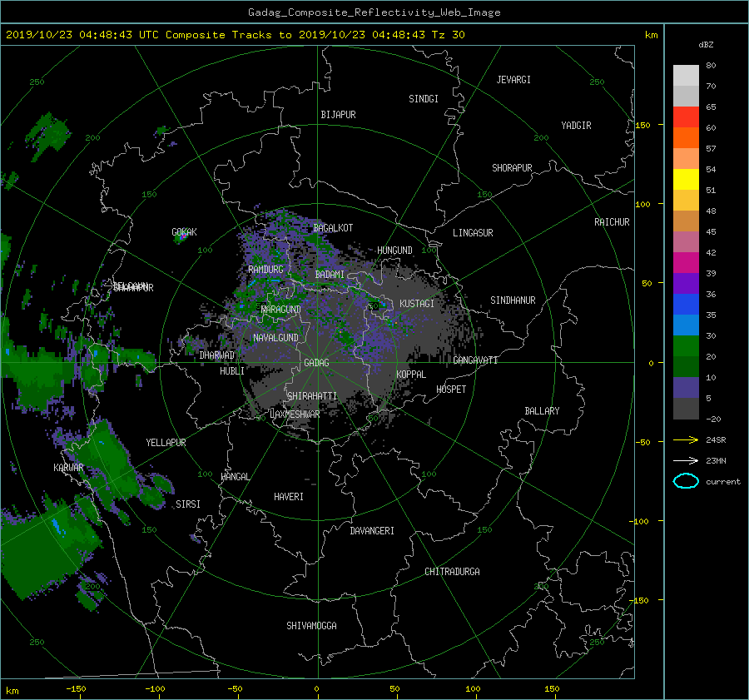The image size is (749, 700).
Task: Select the YADGIR label
Action: [576, 126]
